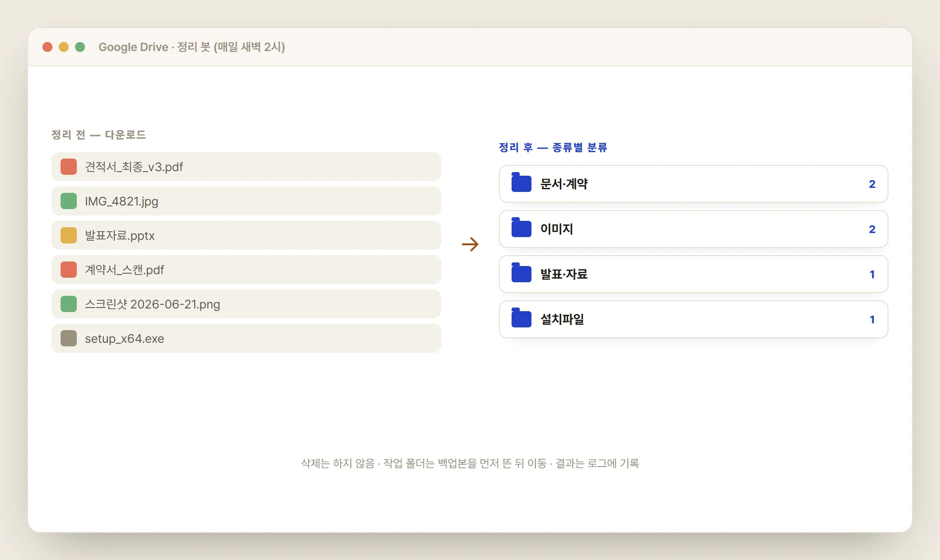Click the yellow icon beside 발표자료.pptx

click(x=69, y=235)
